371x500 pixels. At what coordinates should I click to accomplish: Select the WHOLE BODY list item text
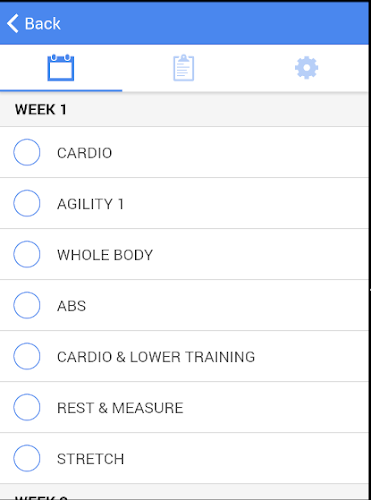click(x=105, y=255)
